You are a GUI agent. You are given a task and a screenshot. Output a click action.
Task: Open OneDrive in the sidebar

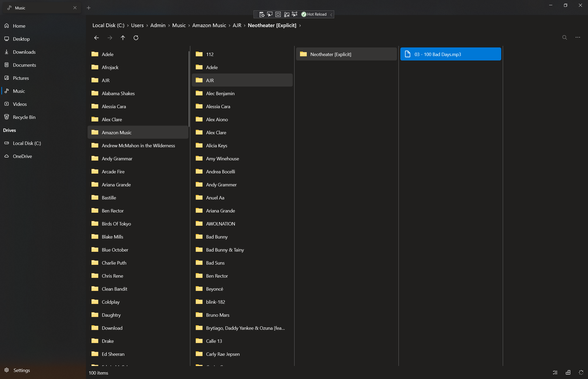(x=43, y=156)
